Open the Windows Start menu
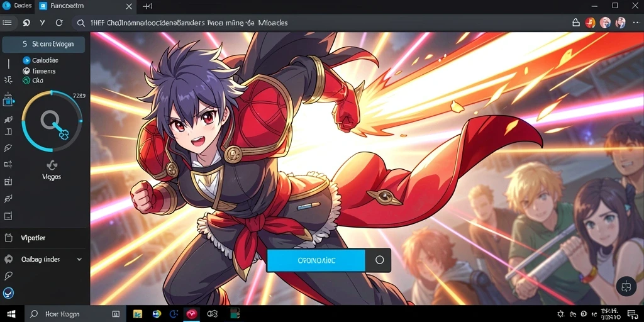Image resolution: width=644 pixels, height=322 pixels. point(11,314)
